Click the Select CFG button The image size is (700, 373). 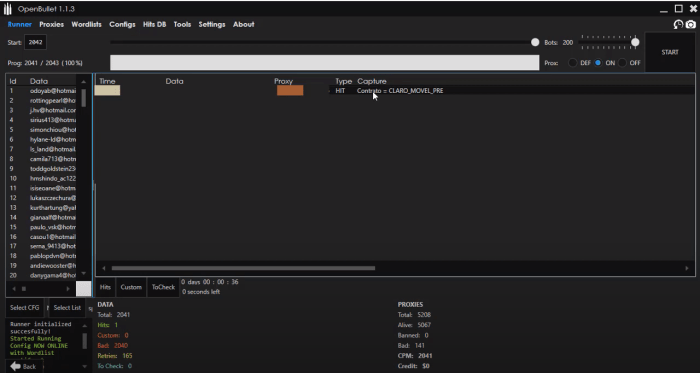(x=25, y=308)
